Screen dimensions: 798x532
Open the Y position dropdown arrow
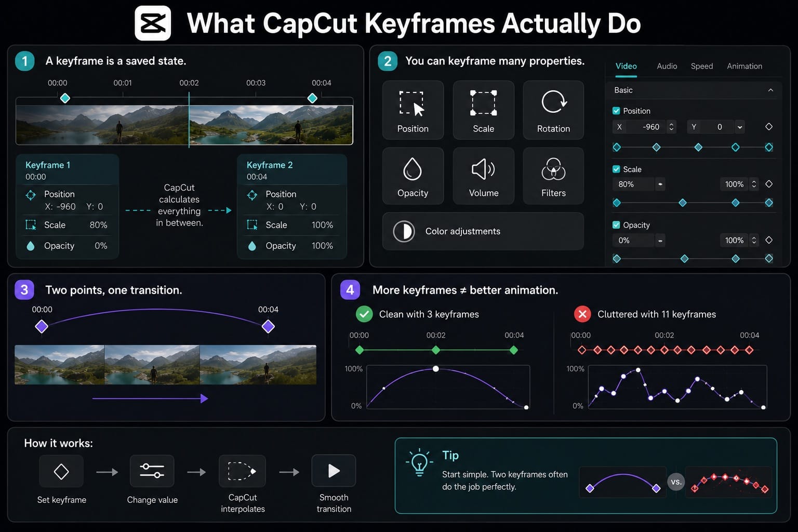pyautogui.click(x=740, y=127)
